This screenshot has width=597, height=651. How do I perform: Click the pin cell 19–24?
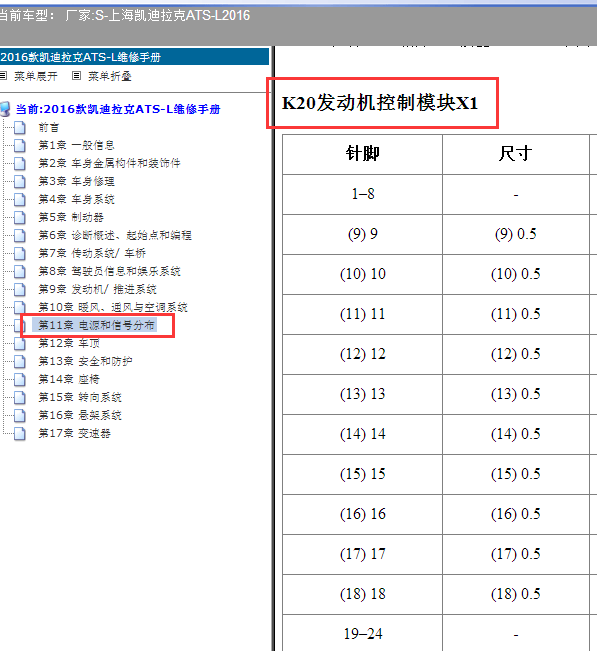pyautogui.click(x=362, y=633)
